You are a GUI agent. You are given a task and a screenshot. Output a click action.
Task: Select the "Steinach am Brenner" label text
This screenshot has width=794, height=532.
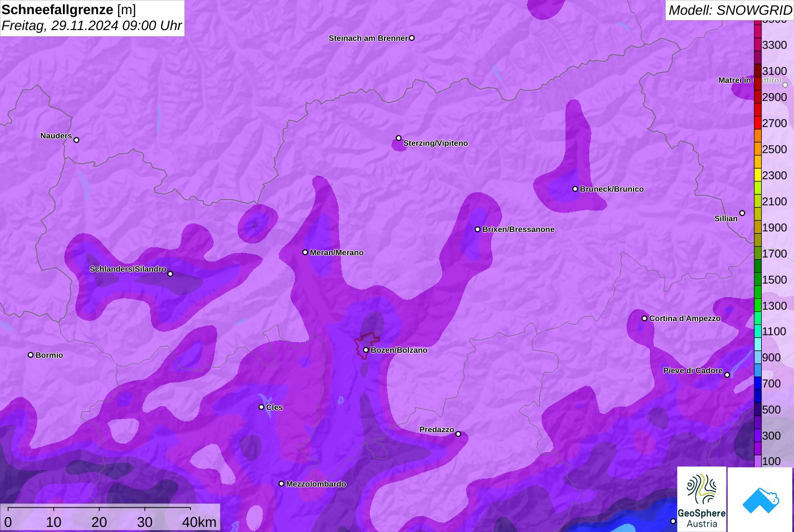368,38
